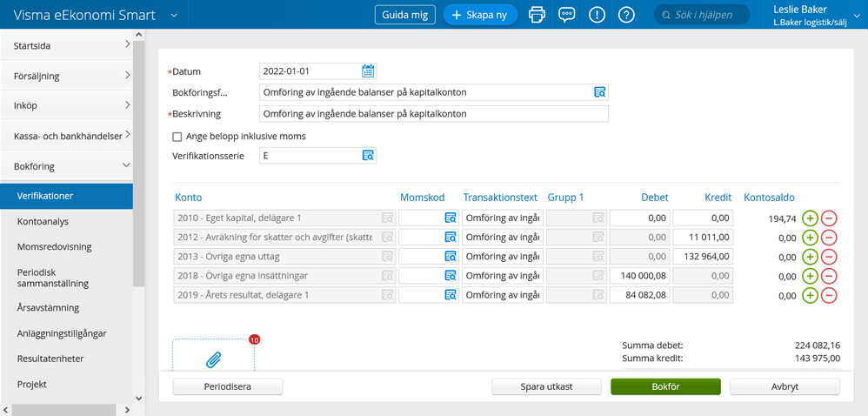
Task: Open Kontoanalys in the sidebar
Action: pyautogui.click(x=43, y=222)
